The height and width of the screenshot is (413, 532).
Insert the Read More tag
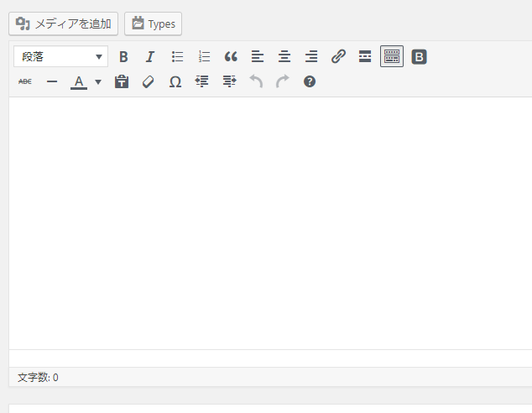[365, 56]
